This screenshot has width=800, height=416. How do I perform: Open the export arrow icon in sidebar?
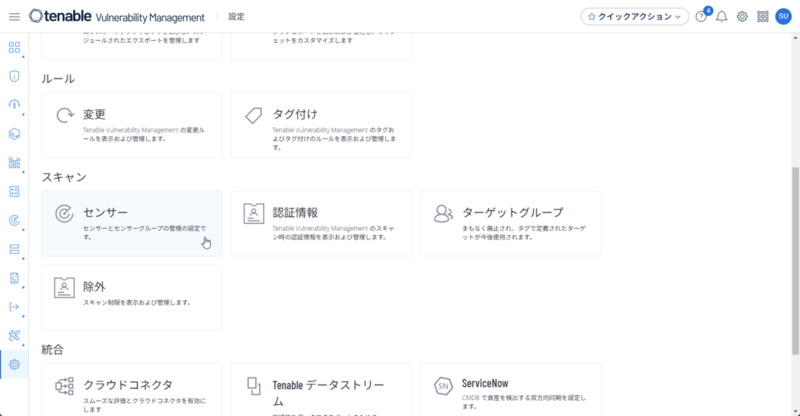(x=14, y=307)
